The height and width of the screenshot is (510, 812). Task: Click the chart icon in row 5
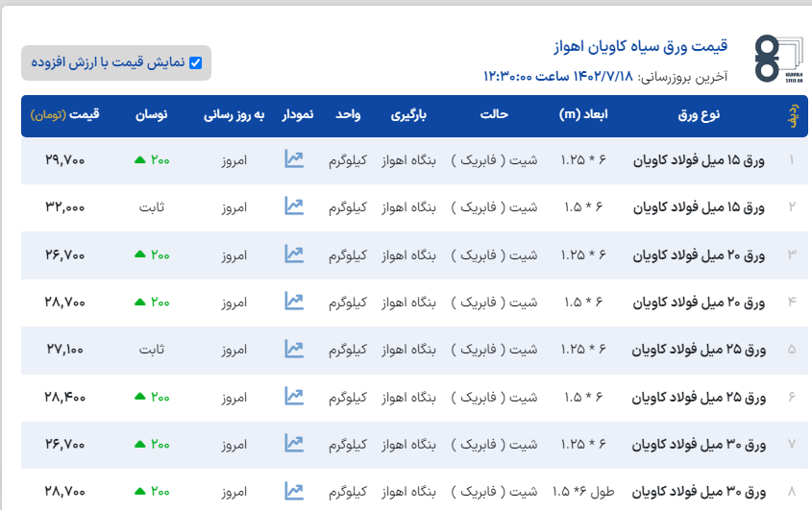(295, 349)
